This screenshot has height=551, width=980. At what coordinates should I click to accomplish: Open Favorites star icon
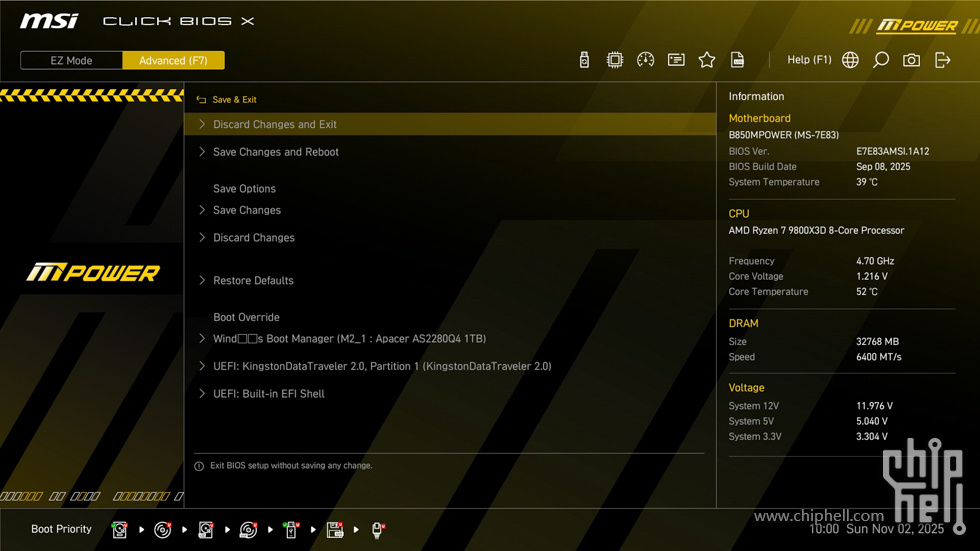click(707, 60)
